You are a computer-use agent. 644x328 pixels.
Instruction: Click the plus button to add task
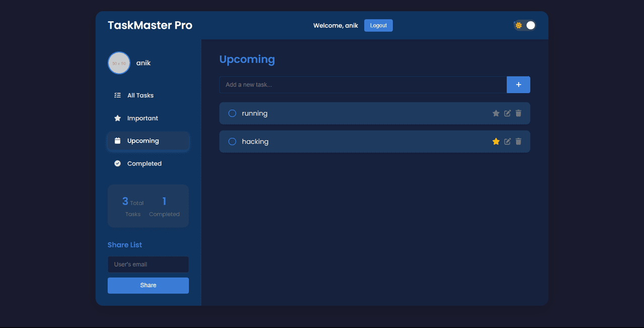click(x=518, y=85)
